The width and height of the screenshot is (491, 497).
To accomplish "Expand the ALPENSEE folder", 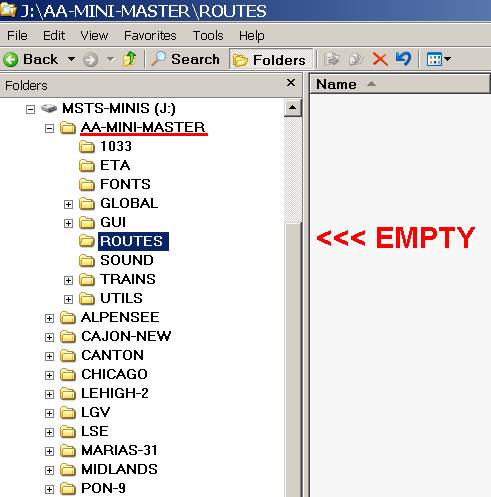I will 49,318.
